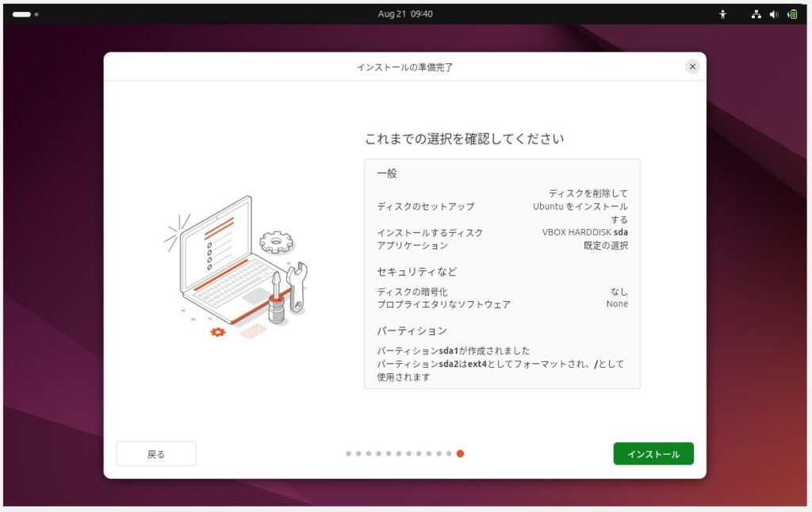Click the インストールの準備完了 window title
812x512 pixels.
click(404, 67)
